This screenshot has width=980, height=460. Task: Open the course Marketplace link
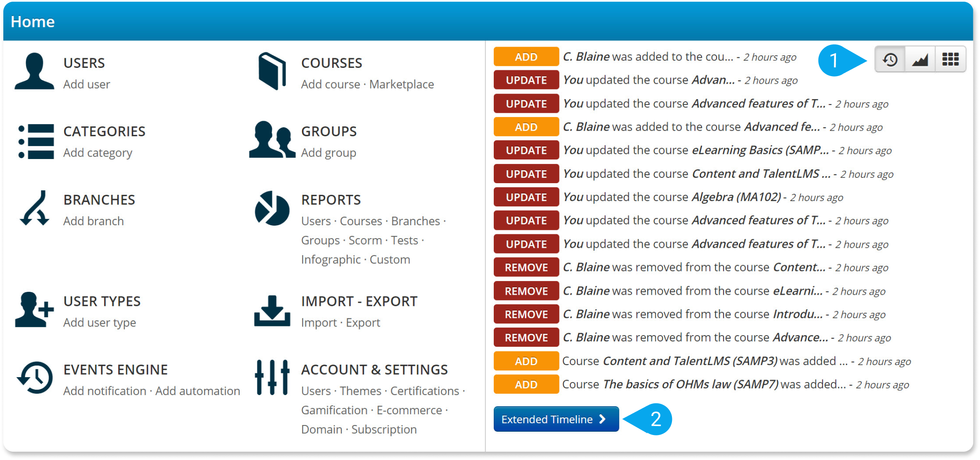[401, 84]
